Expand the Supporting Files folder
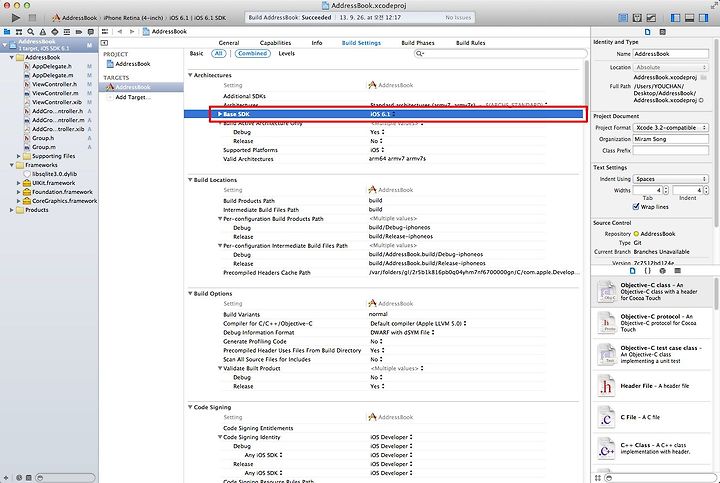This screenshot has height=483, width=720. tap(18, 156)
